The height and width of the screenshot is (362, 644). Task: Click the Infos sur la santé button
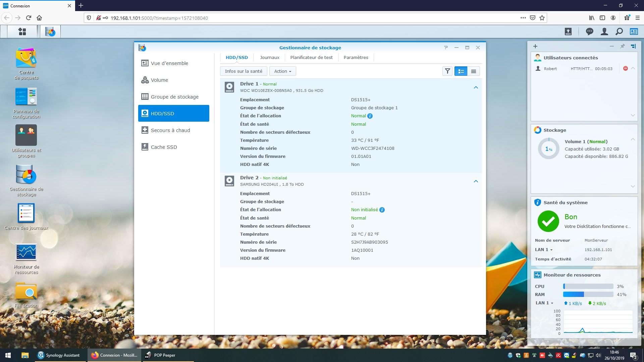click(x=244, y=71)
